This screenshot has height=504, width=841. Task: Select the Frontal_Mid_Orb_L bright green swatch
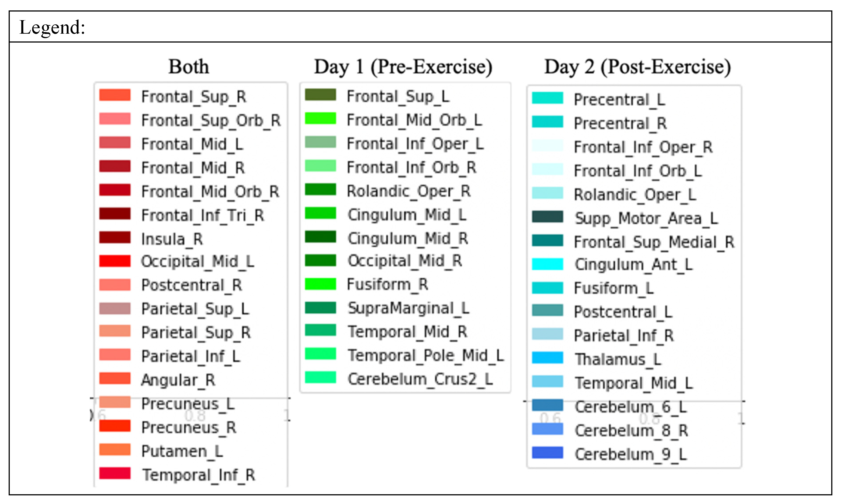[x=320, y=119]
